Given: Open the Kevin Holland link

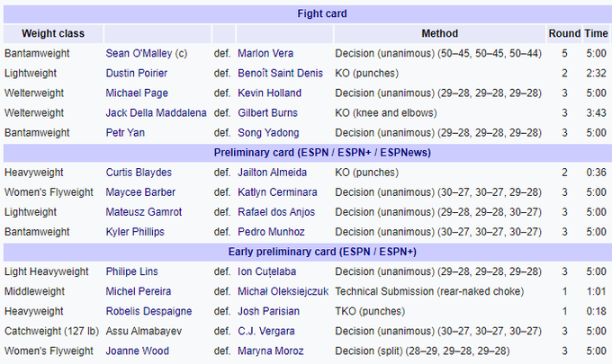Looking at the screenshot, I should click(x=269, y=93).
